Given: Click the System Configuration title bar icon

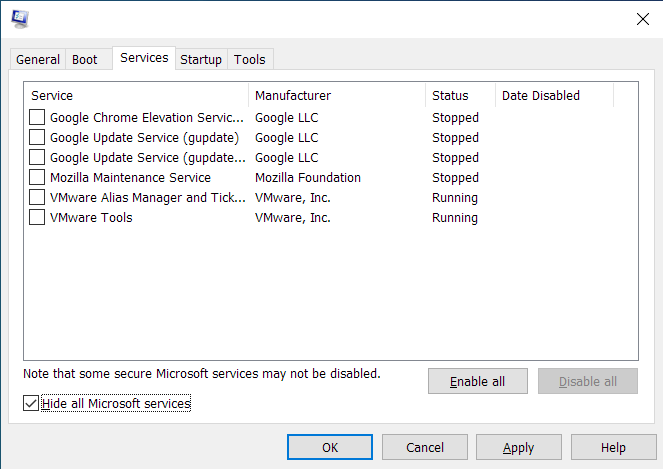Looking at the screenshot, I should pyautogui.click(x=20, y=18).
